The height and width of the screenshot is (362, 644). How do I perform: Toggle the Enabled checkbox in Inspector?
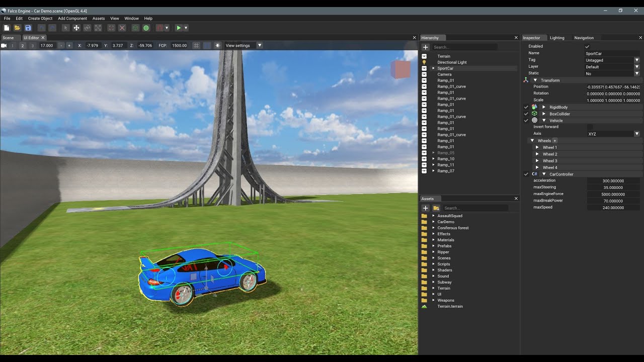[x=587, y=46]
